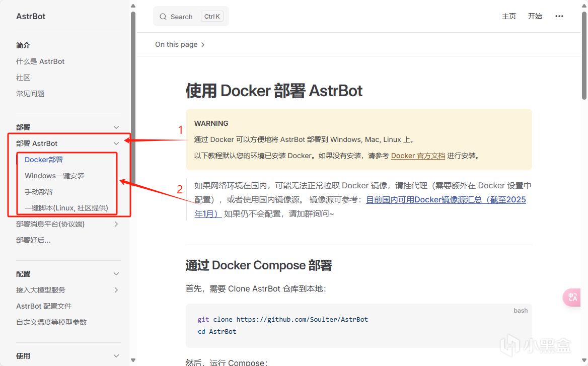The image size is (588, 366).
Task: Click the bash language label
Action: pos(521,311)
